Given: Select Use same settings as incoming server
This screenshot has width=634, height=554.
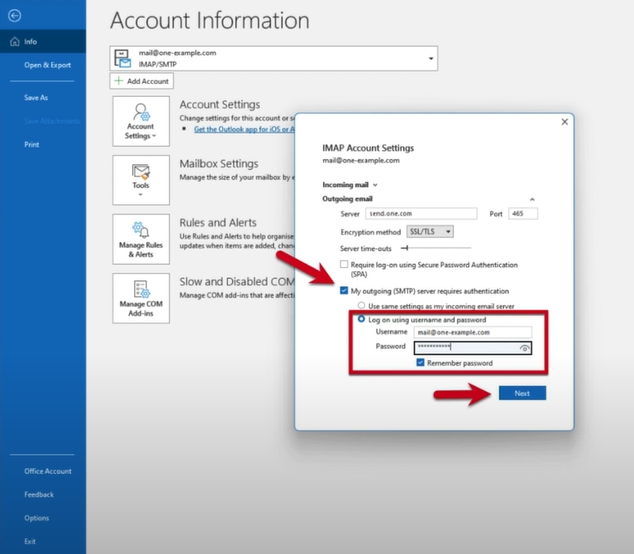Looking at the screenshot, I should coord(361,305).
